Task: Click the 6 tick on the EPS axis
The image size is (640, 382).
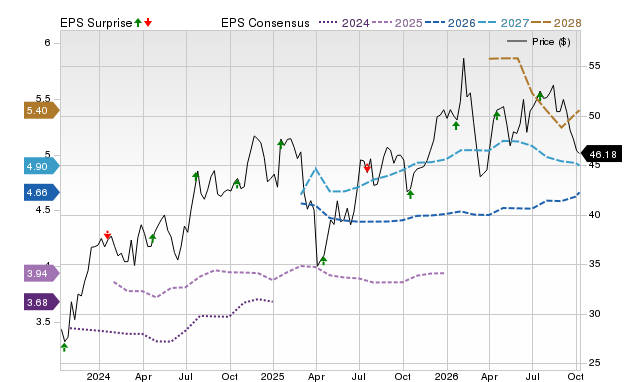Action: 48,43
